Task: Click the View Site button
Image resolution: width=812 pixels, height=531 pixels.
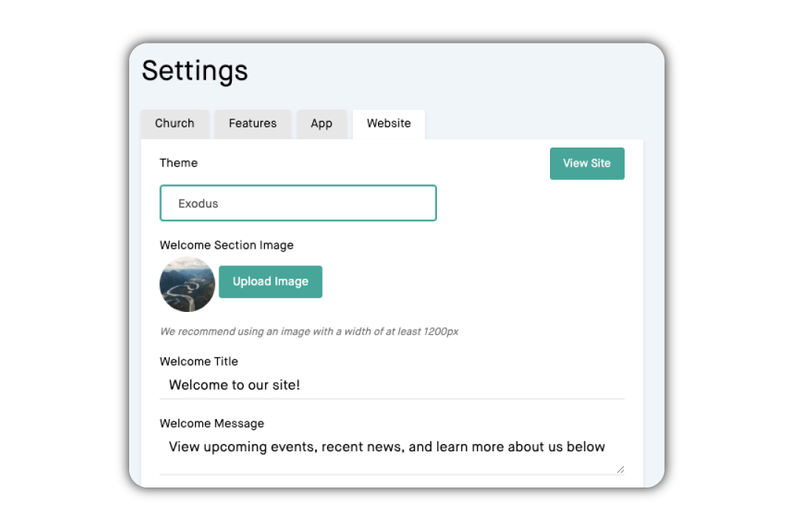Action: (x=587, y=164)
